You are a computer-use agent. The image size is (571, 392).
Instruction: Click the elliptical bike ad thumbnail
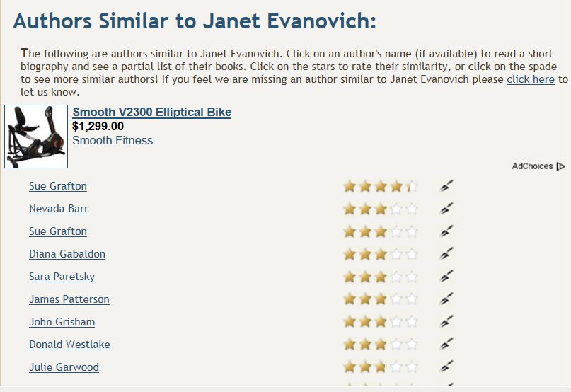36,137
